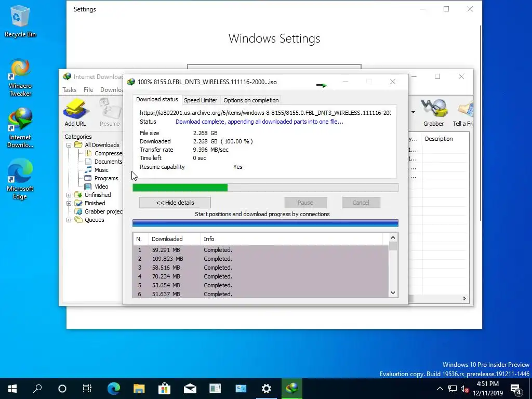Click the Video category film icon

click(88, 187)
